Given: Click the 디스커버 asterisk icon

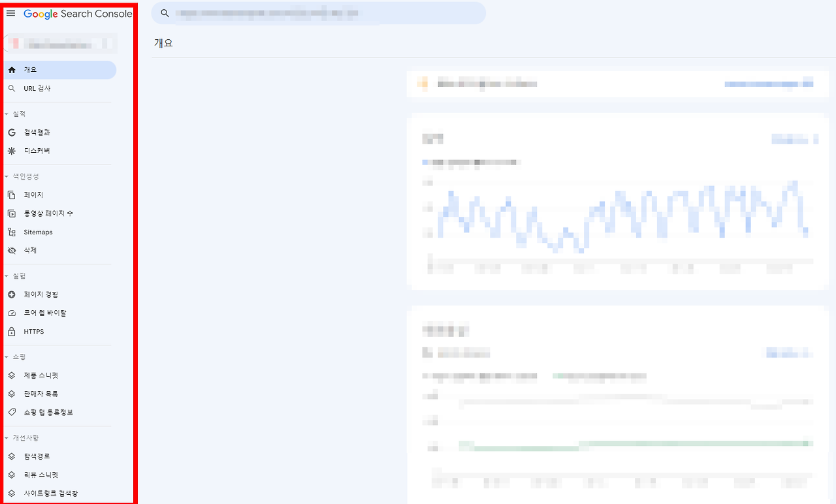Looking at the screenshot, I should click(12, 151).
